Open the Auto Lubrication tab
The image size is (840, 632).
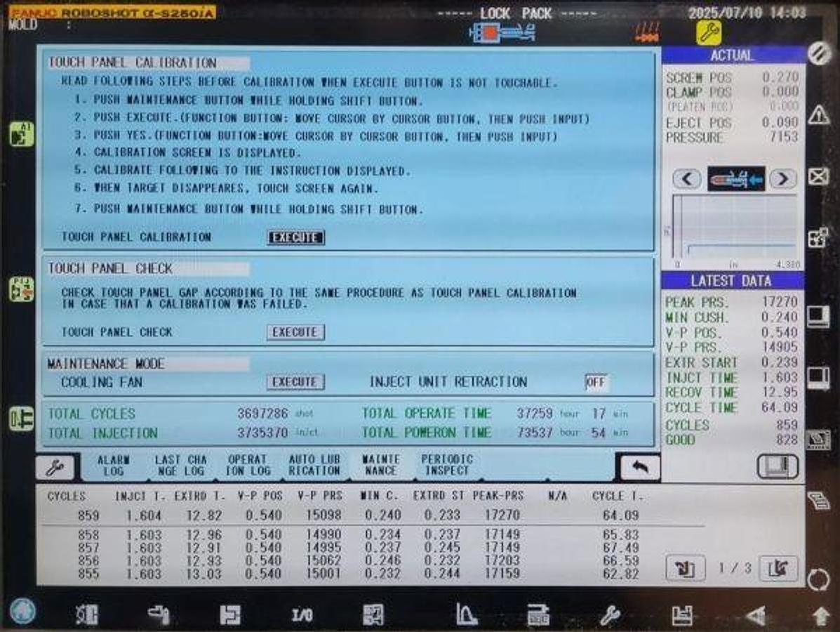click(x=314, y=465)
